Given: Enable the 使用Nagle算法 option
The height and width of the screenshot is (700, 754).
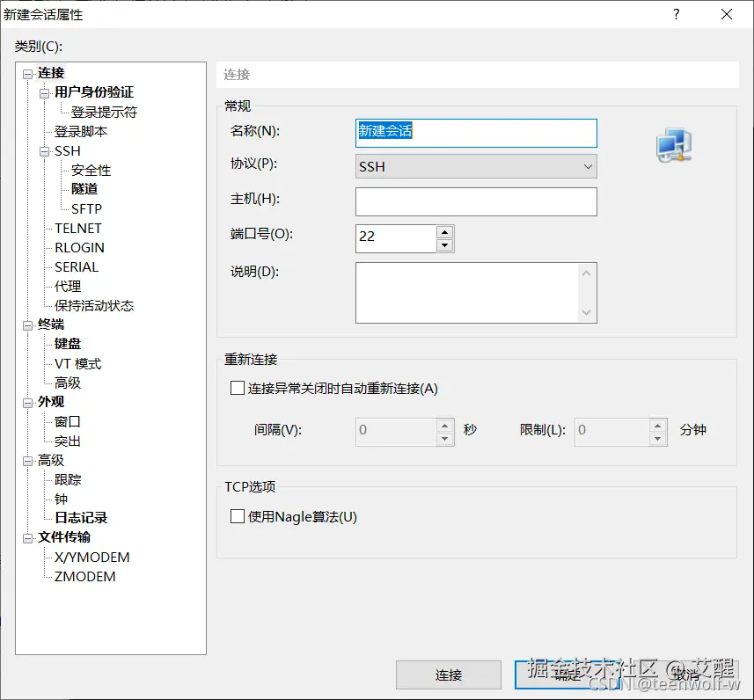Looking at the screenshot, I should coord(236,517).
